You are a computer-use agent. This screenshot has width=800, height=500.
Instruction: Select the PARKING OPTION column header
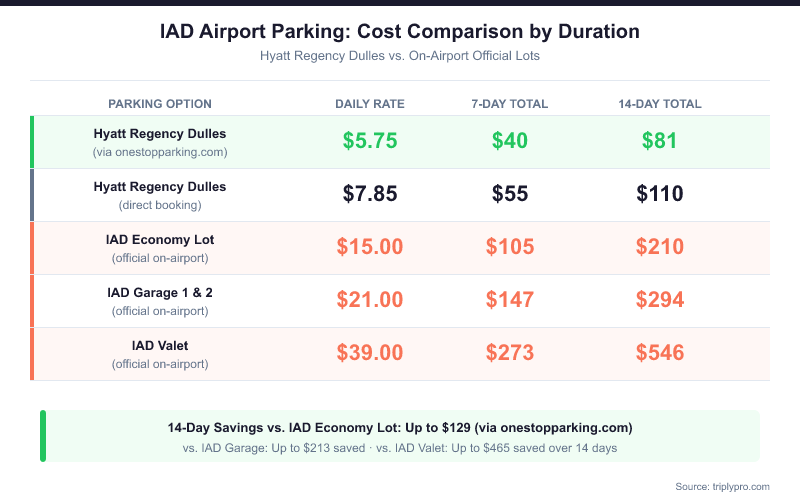click(x=160, y=104)
